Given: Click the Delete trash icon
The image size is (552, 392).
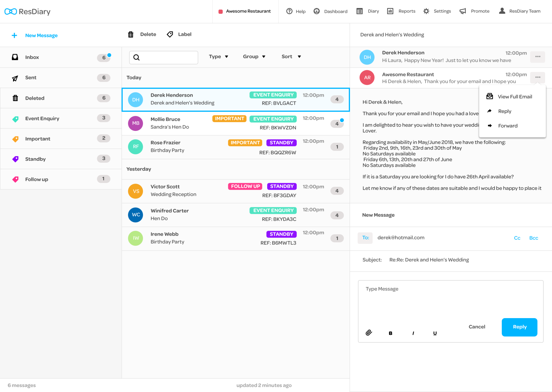Looking at the screenshot, I should [x=131, y=34].
